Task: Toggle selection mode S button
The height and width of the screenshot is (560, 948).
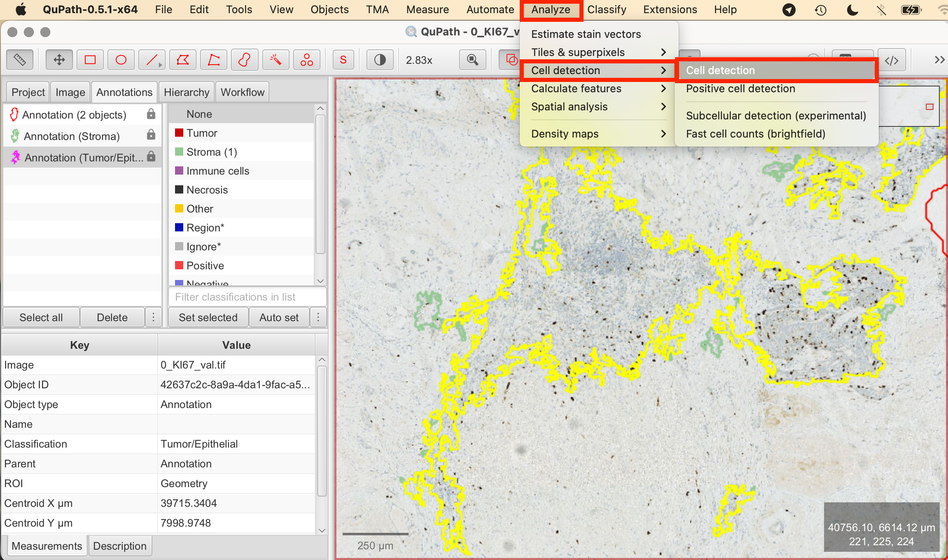Action: click(343, 60)
